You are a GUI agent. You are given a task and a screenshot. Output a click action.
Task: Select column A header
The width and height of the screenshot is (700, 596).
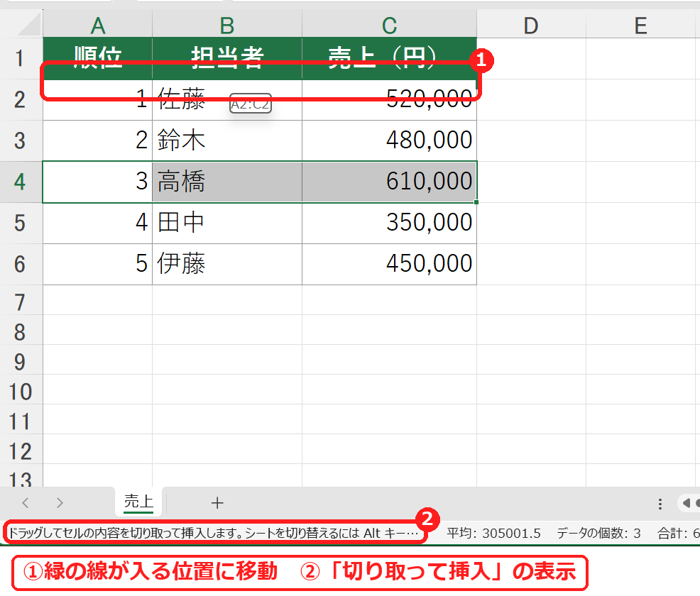click(98, 26)
